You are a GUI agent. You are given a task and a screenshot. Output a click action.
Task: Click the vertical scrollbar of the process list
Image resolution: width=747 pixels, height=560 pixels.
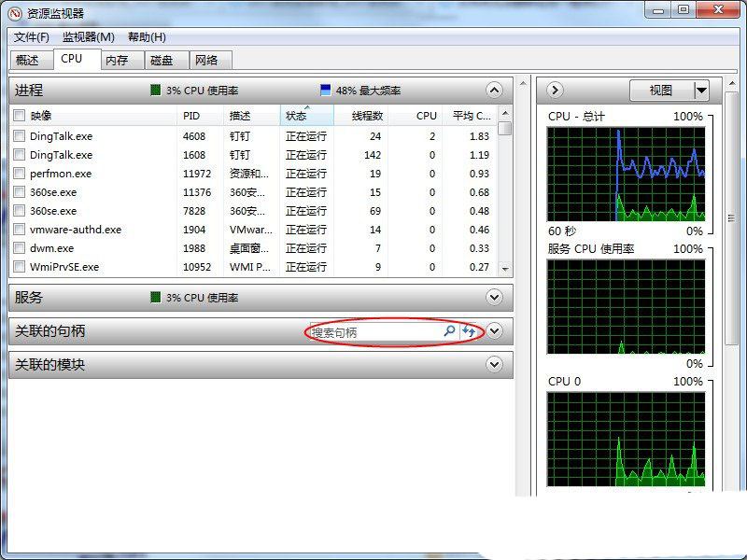504,187
